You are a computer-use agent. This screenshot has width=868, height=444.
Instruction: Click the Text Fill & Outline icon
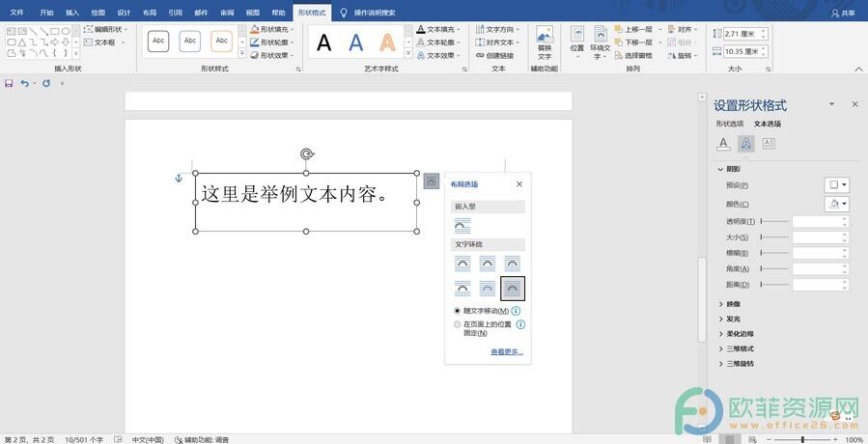[x=723, y=144]
